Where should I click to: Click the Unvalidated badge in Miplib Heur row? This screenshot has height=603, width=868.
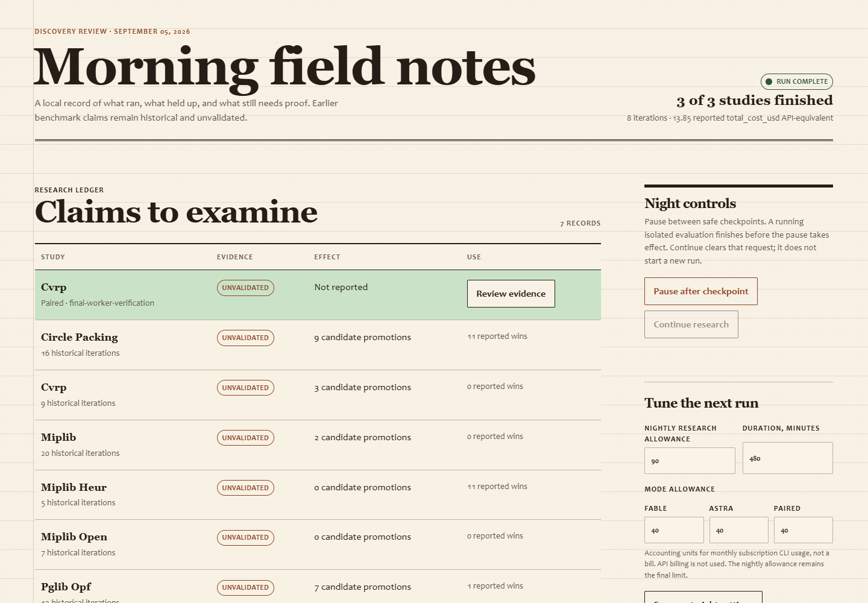click(245, 488)
